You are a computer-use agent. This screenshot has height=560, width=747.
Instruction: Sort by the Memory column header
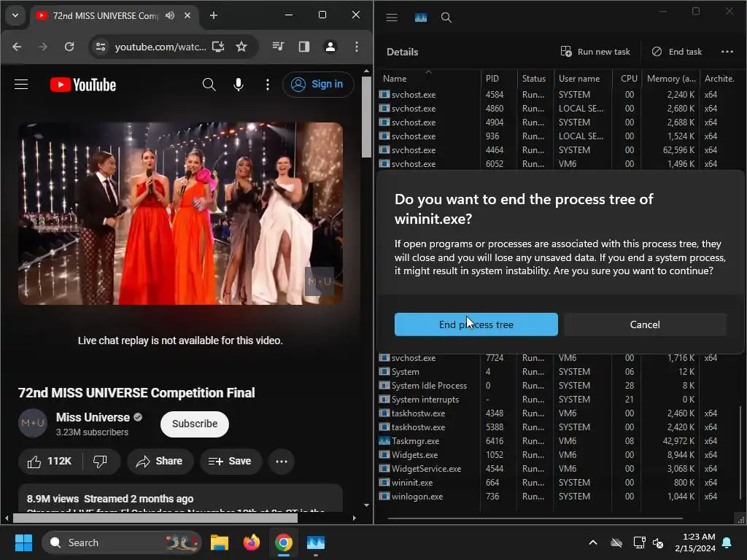(671, 79)
